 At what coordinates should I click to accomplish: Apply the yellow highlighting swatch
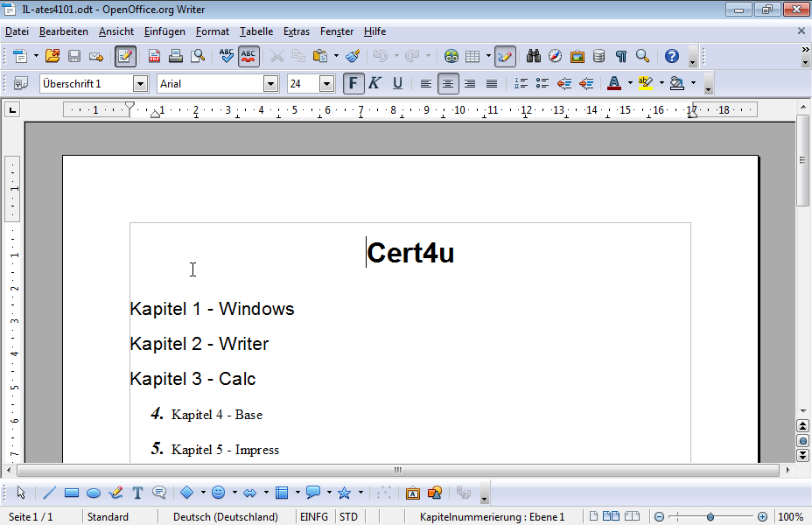[x=645, y=83]
